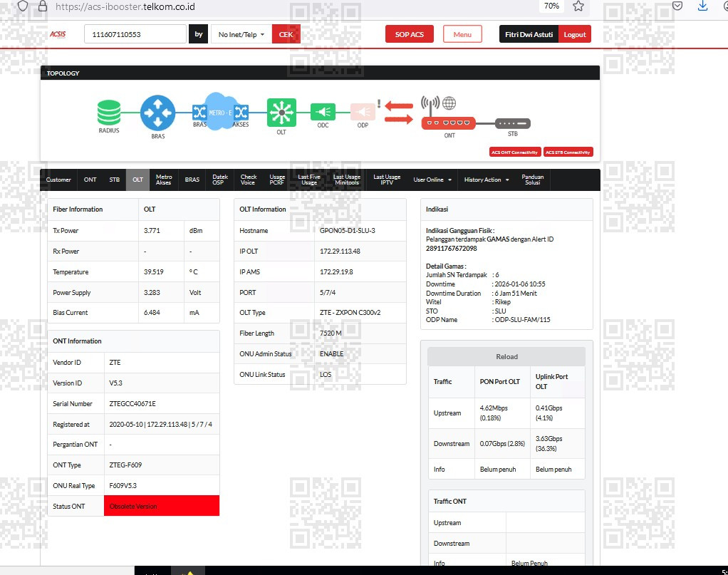Open the Panduan Solusi tab
The image size is (728, 575).
point(533,180)
